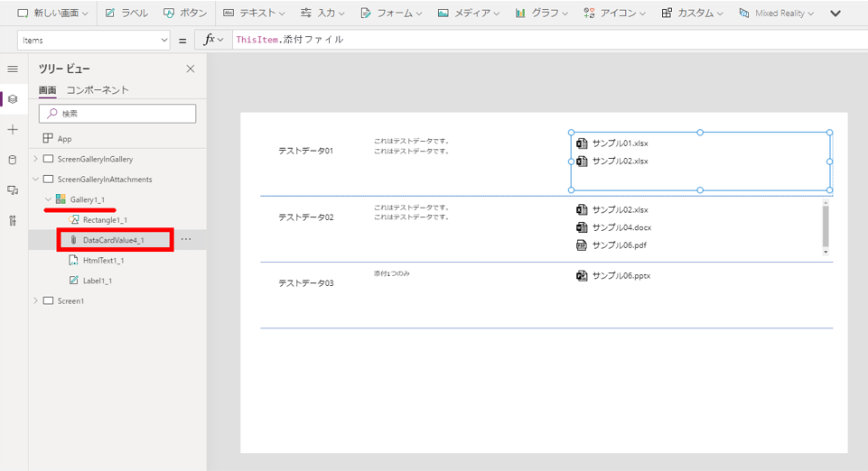Open the fx function dropdown

click(x=213, y=40)
